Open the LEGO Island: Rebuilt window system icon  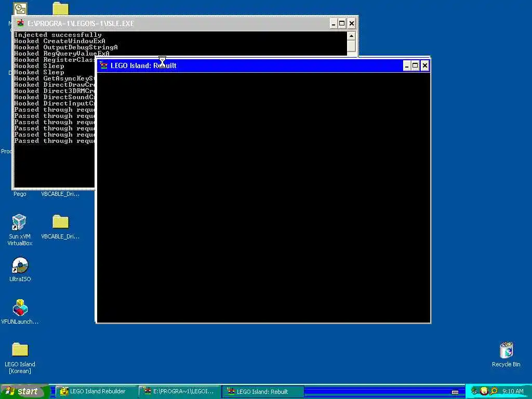[x=103, y=65]
